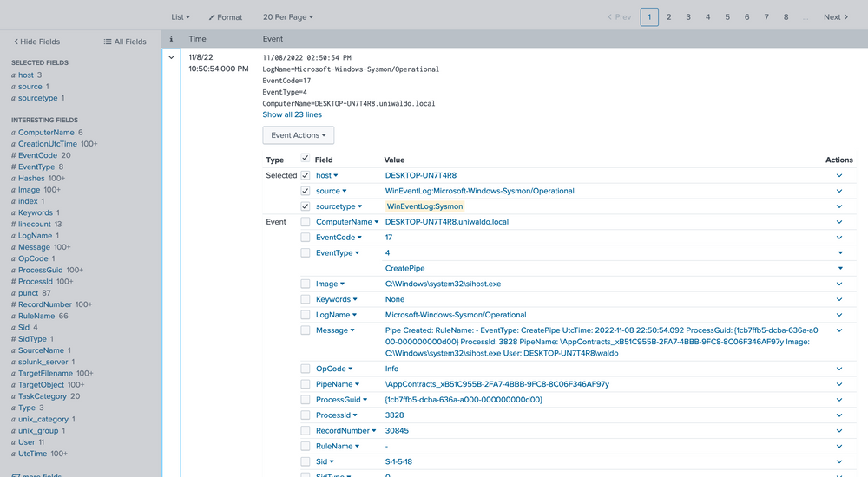The height and width of the screenshot is (477, 868).
Task: Click the info column header icon
Action: pos(171,39)
